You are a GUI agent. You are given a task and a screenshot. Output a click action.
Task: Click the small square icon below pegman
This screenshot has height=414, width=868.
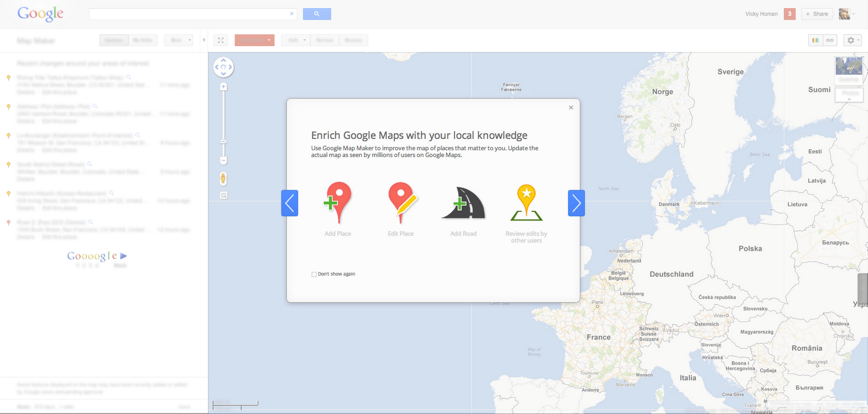224,195
